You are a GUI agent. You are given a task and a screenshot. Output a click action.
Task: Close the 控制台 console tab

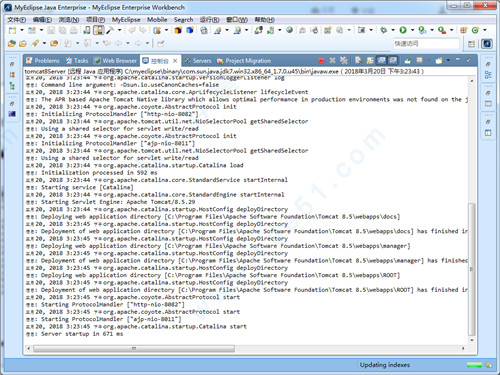(x=175, y=61)
